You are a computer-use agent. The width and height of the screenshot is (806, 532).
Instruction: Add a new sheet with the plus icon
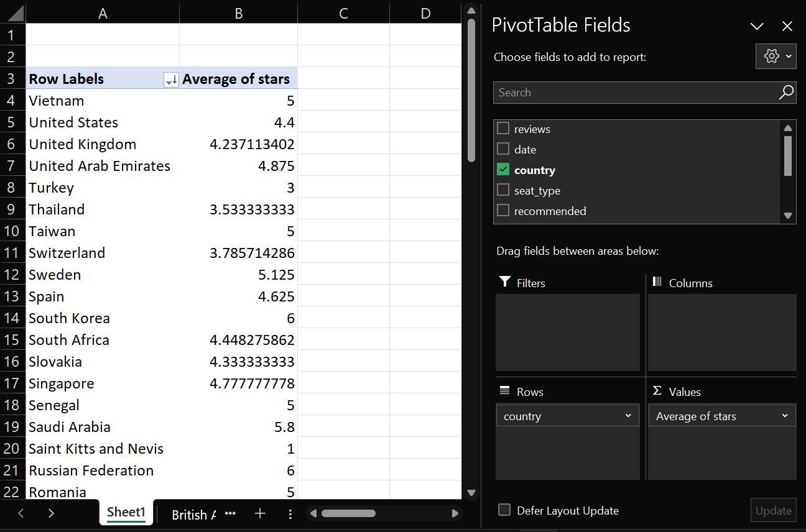[260, 513]
